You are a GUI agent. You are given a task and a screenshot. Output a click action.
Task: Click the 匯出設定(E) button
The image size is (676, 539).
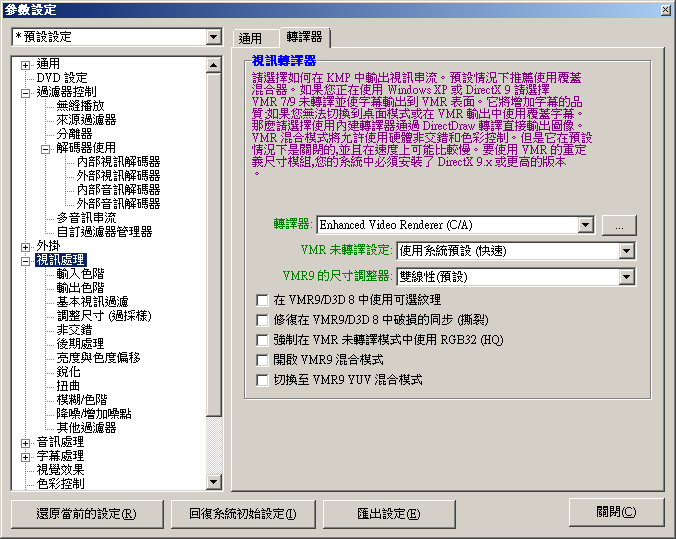click(x=389, y=514)
